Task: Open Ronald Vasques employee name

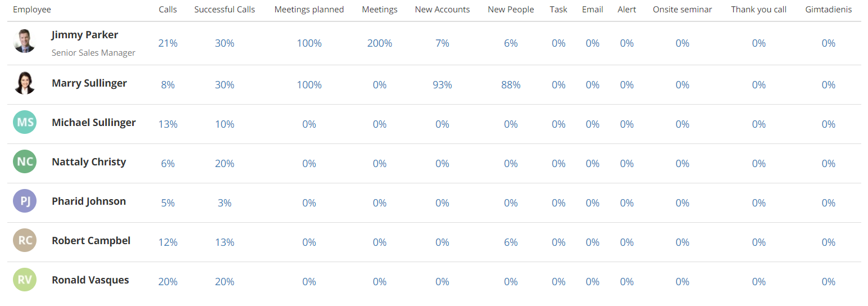Action: [90, 280]
